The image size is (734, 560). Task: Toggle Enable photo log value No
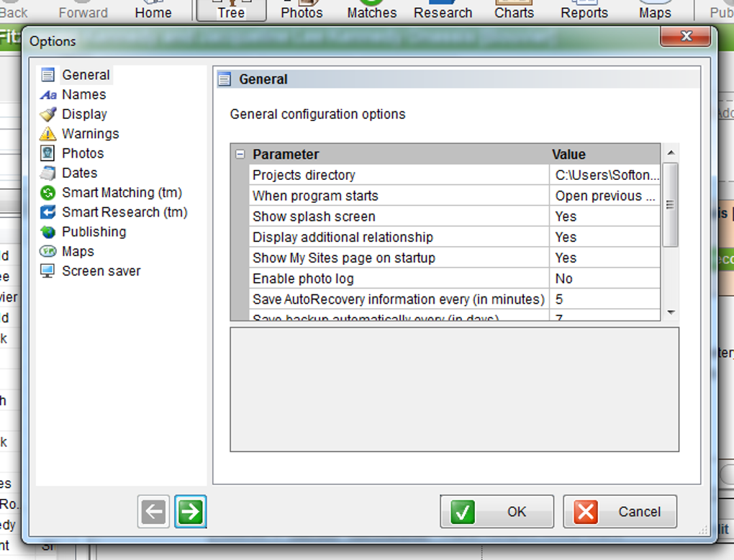[604, 279]
